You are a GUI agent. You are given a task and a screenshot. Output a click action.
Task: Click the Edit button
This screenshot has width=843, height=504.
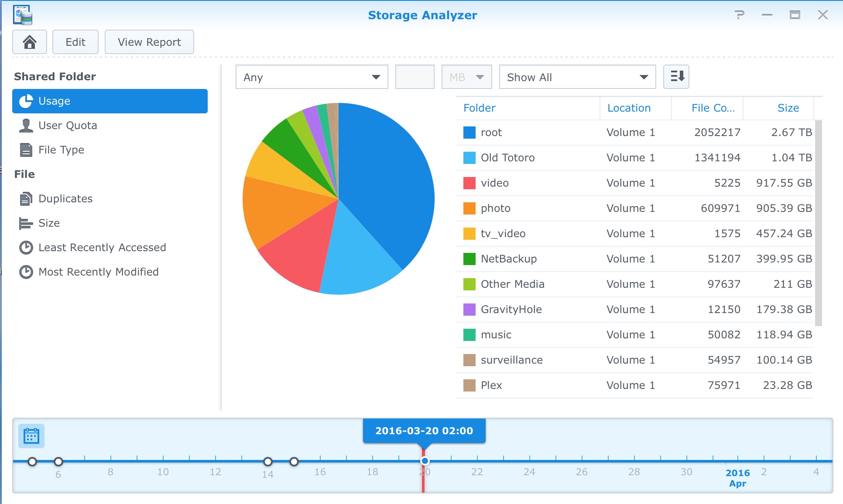point(75,41)
